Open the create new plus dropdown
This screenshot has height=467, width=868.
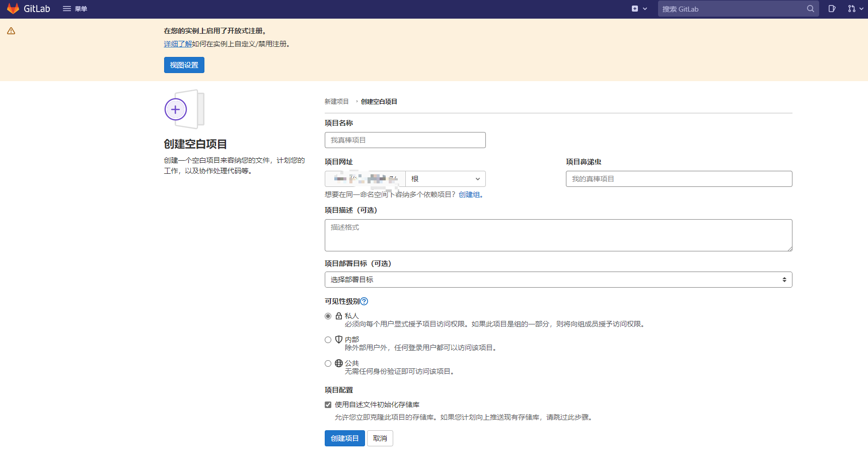[x=639, y=9]
